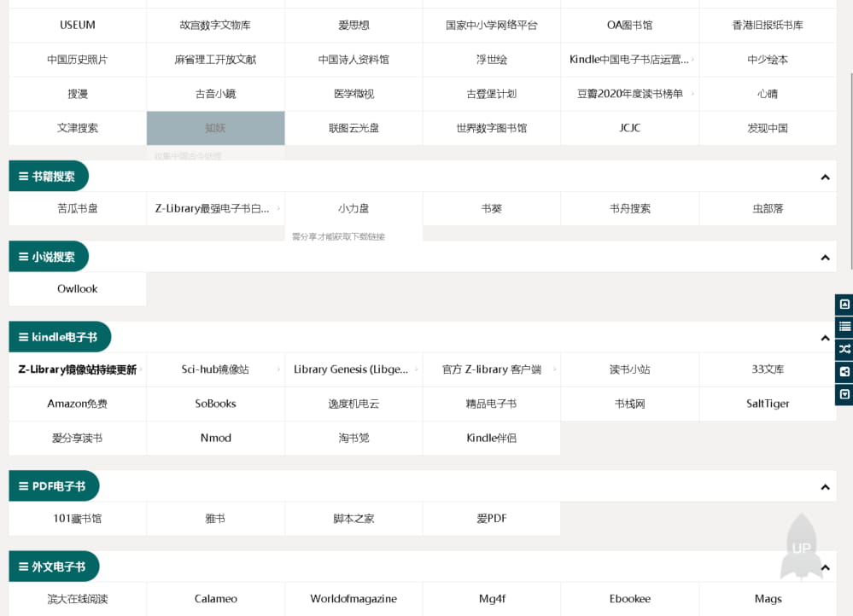Open the 虫部落 link
Viewport: 853px width, 616px height.
[768, 208]
